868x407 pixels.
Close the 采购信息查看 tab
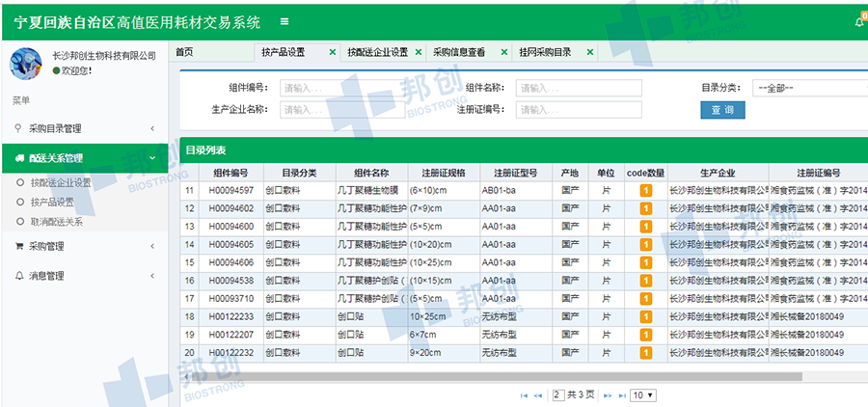(504, 52)
